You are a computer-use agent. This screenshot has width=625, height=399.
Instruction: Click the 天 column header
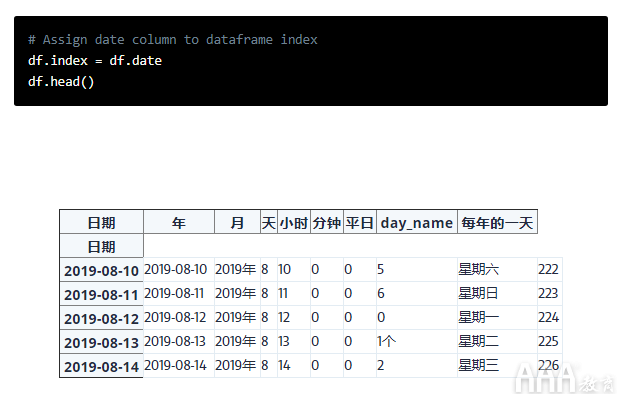pyautogui.click(x=269, y=222)
